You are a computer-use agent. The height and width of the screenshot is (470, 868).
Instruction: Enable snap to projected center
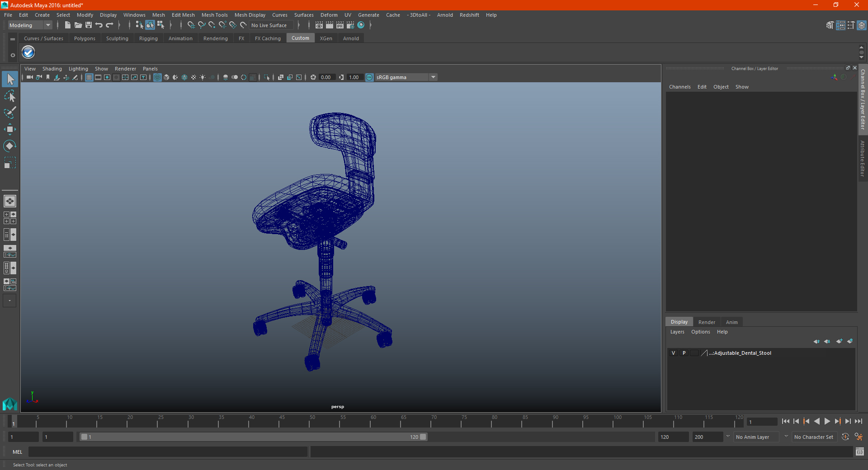222,25
